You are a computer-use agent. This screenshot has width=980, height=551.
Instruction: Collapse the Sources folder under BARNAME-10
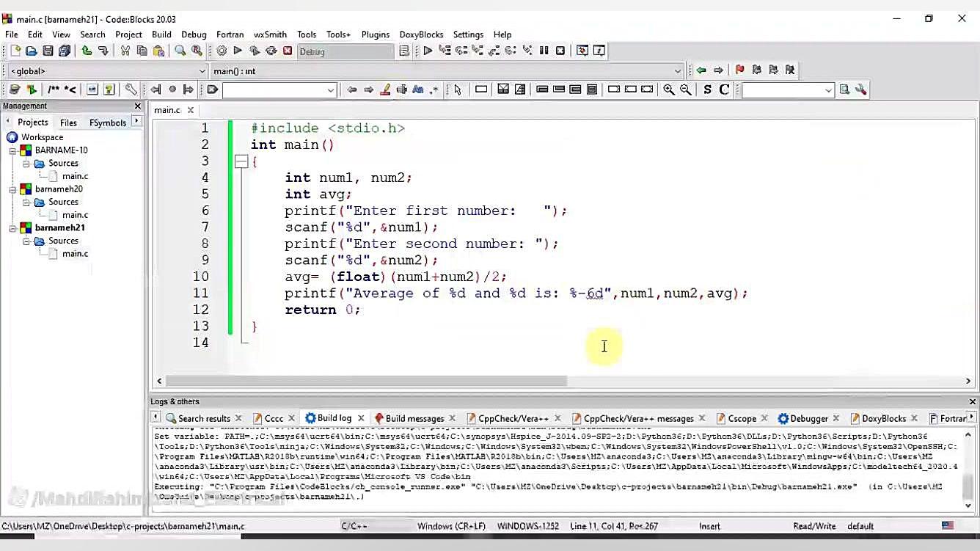(x=26, y=164)
